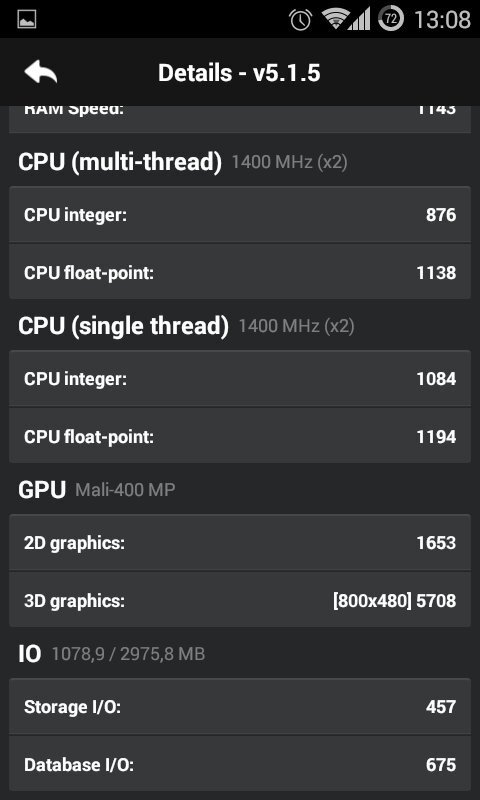Tap the back arrow icon

(x=40, y=72)
